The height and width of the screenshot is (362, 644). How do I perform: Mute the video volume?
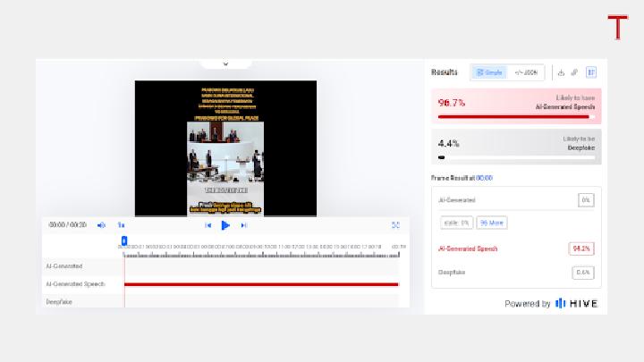click(101, 225)
